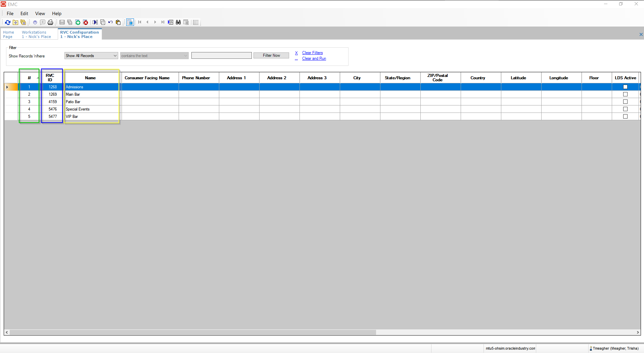Image resolution: width=644 pixels, height=353 pixels.
Task: Switch to the Home Page tab
Action: point(8,34)
